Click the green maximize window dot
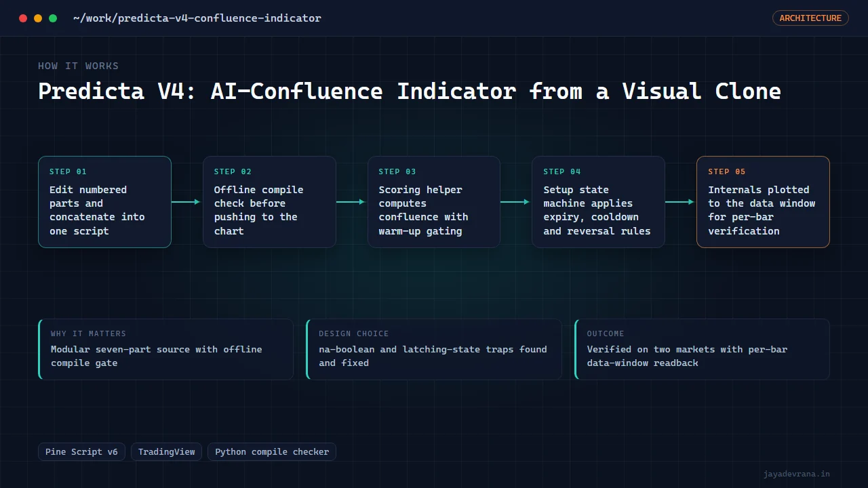The width and height of the screenshot is (868, 488). [x=53, y=18]
